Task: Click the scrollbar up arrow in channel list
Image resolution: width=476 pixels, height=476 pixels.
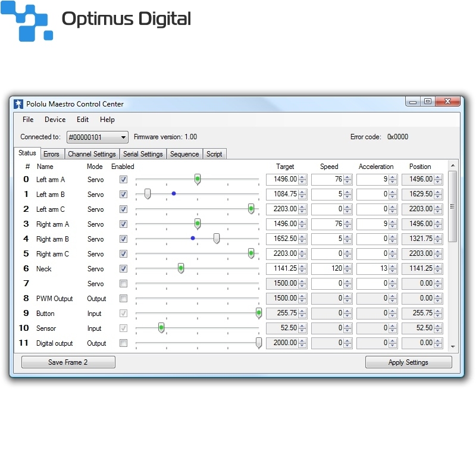Action: (453, 165)
